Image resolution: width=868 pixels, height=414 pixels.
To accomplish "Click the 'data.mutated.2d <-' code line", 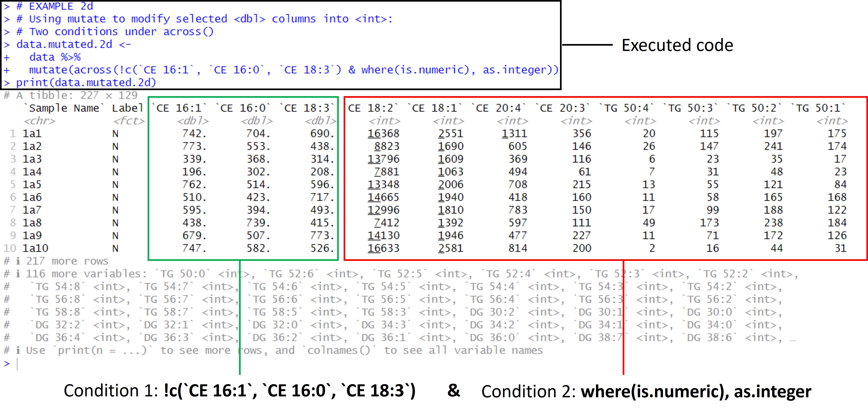I will (x=67, y=44).
